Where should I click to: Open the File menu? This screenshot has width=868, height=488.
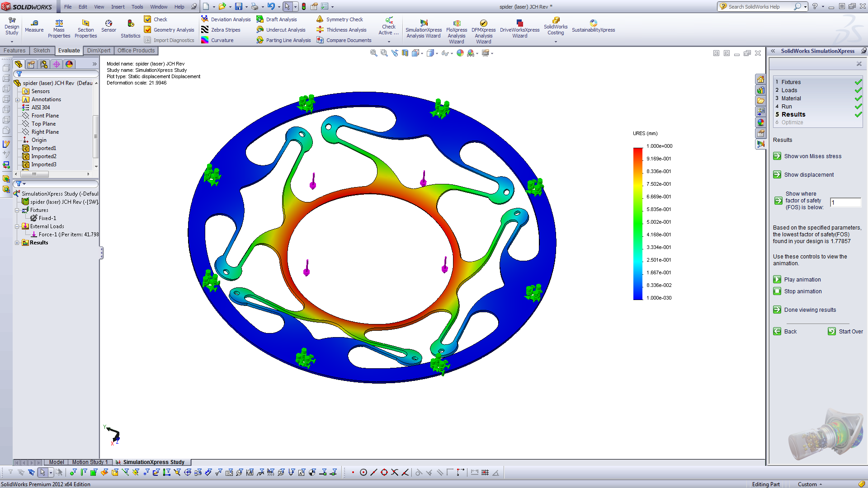pos(68,7)
